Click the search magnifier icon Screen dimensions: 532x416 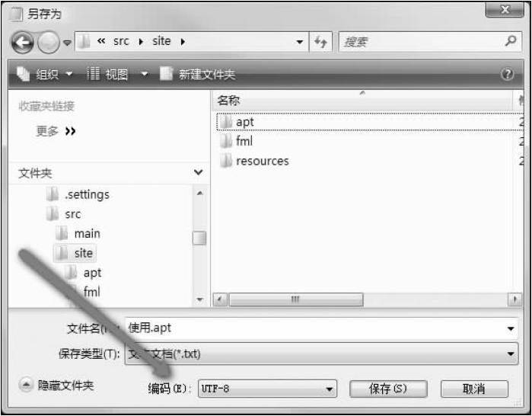point(512,41)
